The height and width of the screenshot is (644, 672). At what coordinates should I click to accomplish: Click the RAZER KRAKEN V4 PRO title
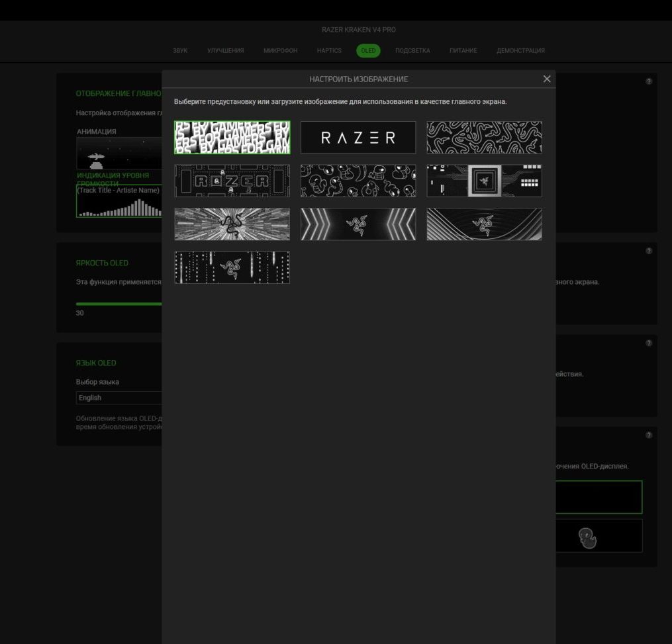359,30
